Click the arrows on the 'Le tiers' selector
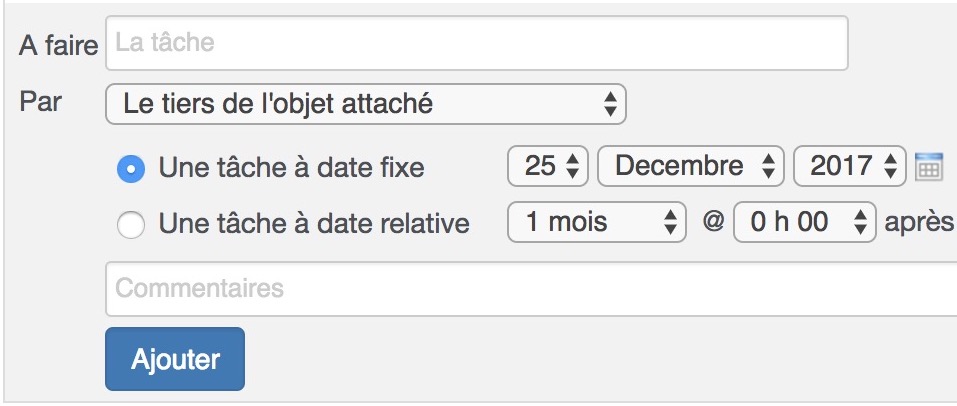The height and width of the screenshot is (406, 957). point(610,104)
